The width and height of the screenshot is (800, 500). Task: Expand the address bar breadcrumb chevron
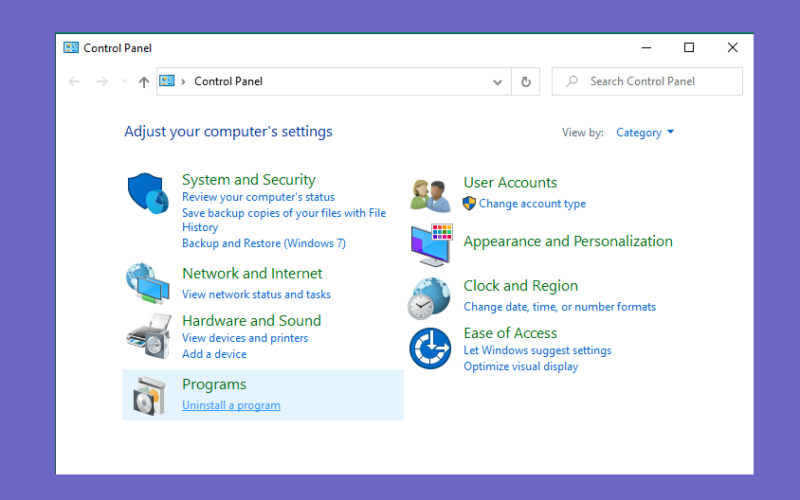(x=183, y=82)
